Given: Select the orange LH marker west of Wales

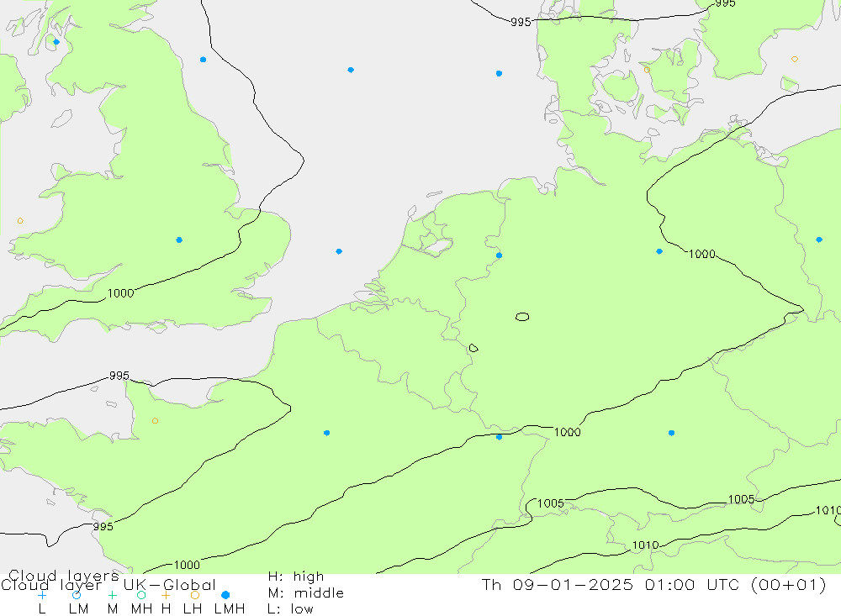Looking at the screenshot, I should point(20,221).
